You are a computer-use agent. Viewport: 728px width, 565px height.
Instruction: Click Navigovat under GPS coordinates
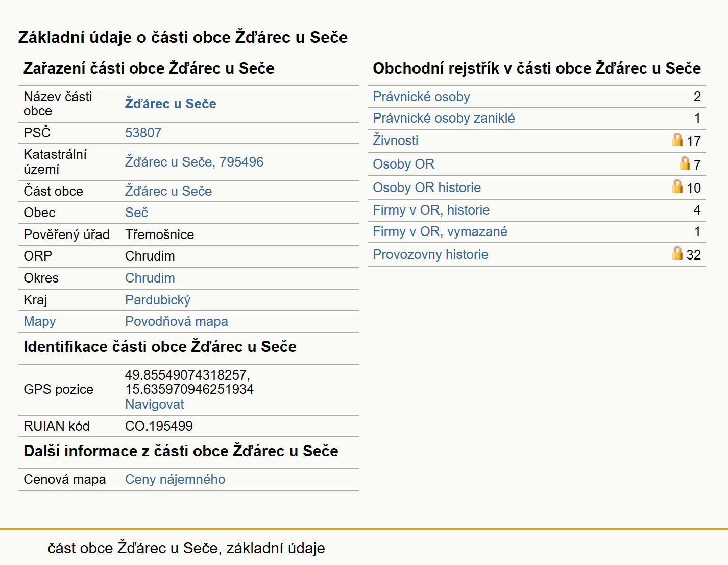coord(154,404)
